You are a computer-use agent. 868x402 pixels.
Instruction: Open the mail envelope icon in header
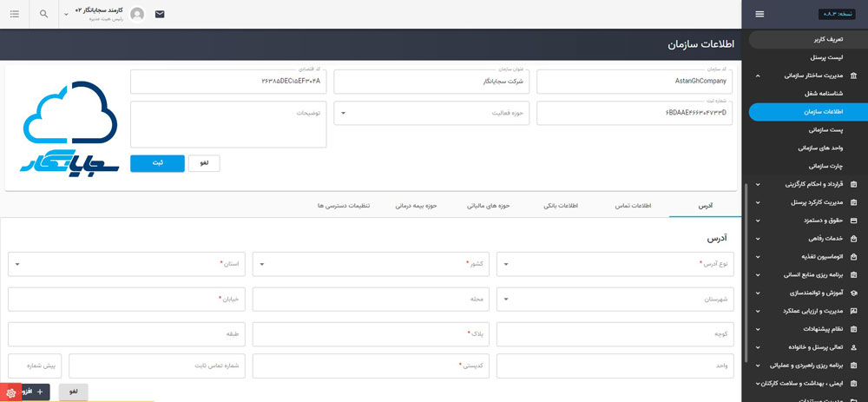[160, 14]
